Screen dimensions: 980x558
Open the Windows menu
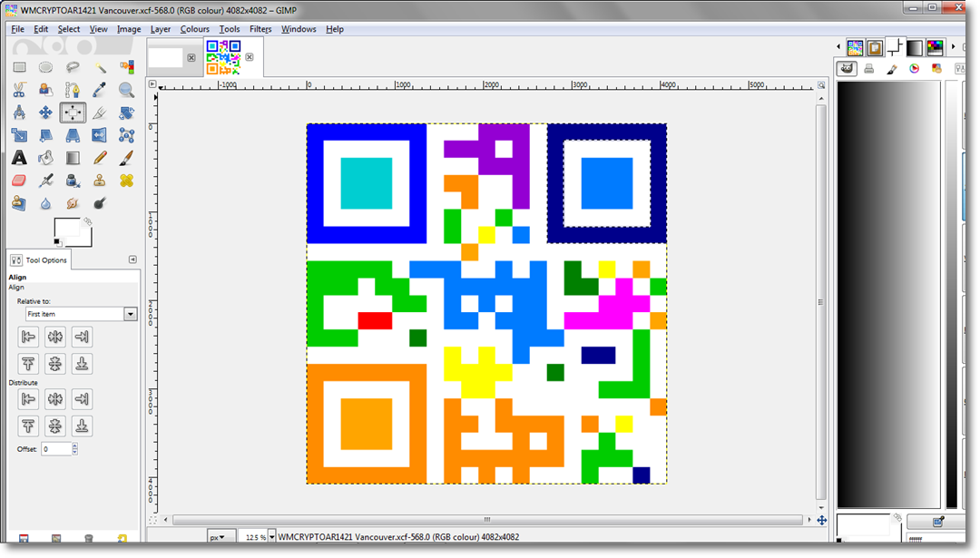(299, 29)
